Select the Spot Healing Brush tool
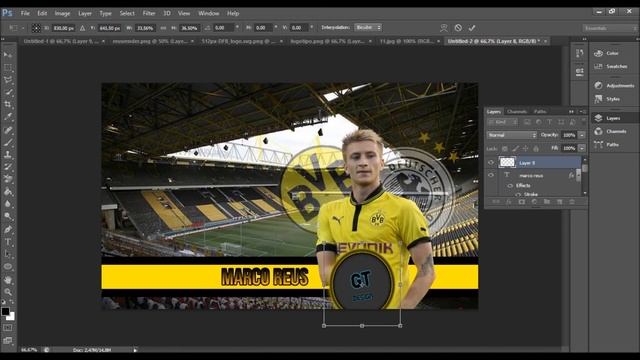The width and height of the screenshot is (640, 360). (x=8, y=130)
